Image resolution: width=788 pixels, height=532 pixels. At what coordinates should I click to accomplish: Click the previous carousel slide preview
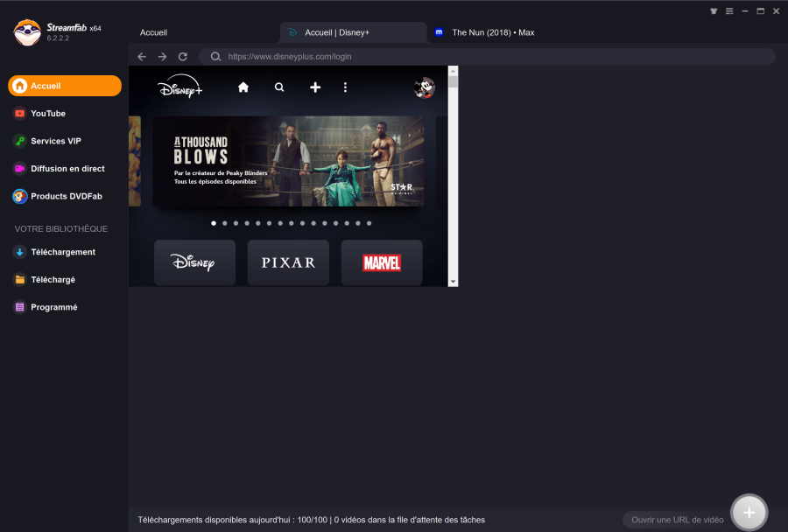135,161
